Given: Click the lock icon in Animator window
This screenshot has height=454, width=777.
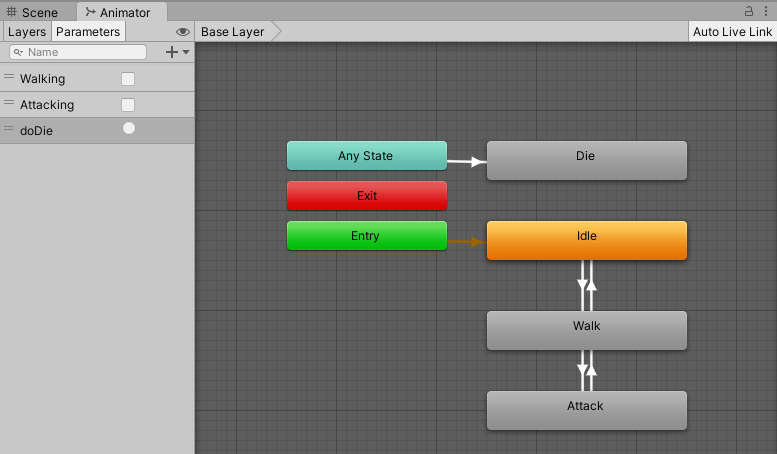Looking at the screenshot, I should (x=749, y=11).
